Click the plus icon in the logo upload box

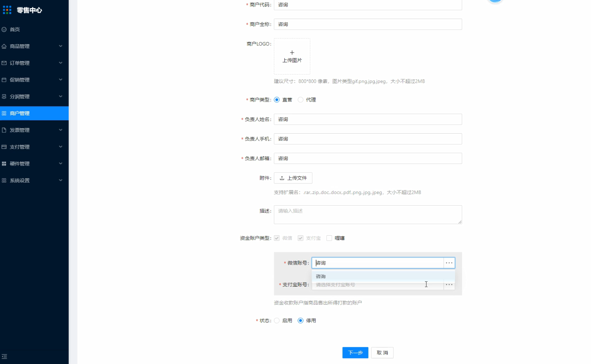292,53
